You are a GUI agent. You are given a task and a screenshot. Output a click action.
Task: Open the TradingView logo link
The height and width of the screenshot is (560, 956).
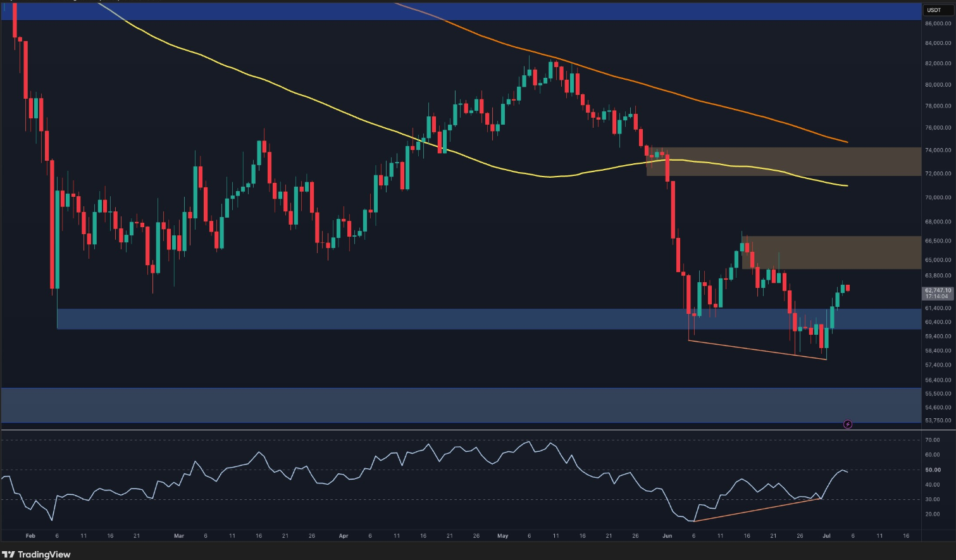pos(36,554)
